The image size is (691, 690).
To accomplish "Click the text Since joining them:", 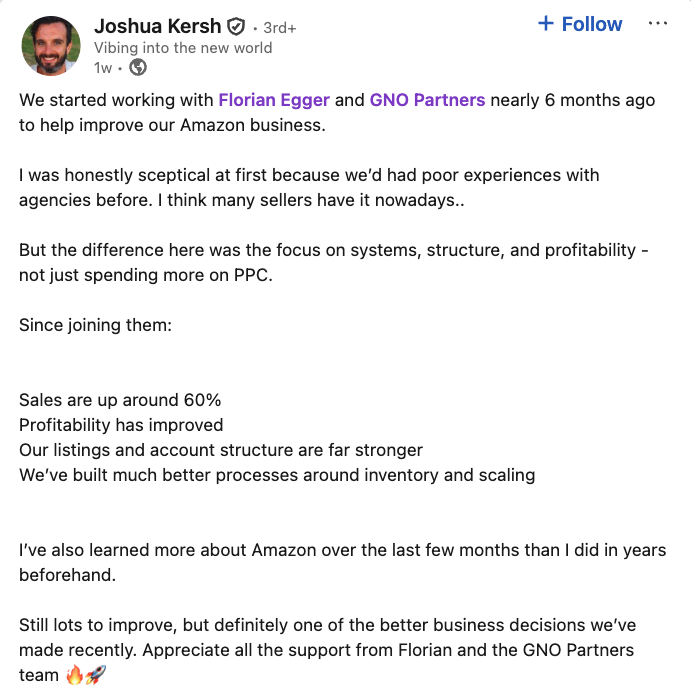I will 95,325.
